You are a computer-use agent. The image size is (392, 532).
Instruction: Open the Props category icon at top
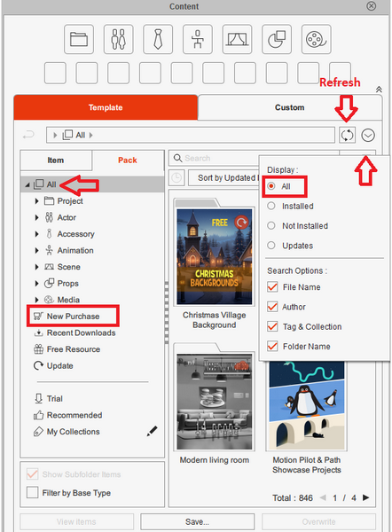coord(277,39)
